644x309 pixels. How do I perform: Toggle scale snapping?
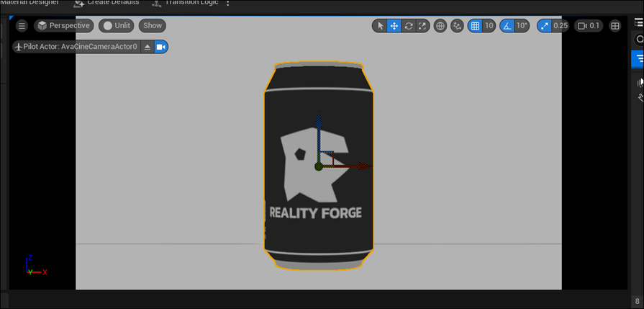[x=545, y=26]
